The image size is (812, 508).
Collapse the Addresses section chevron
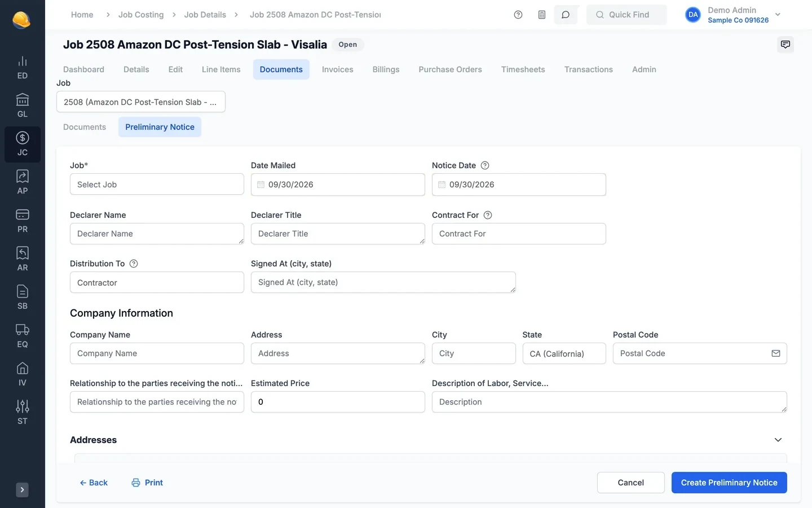(x=778, y=440)
